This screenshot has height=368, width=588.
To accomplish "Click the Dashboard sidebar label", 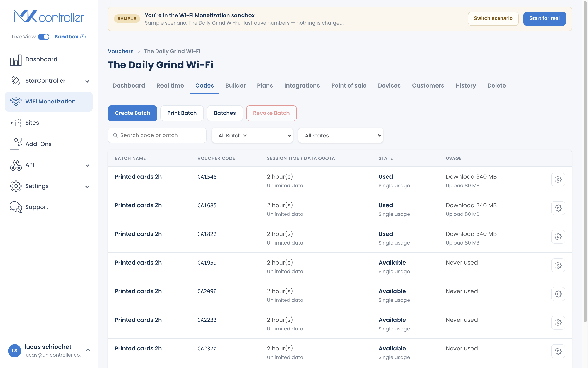I will (x=41, y=59).
